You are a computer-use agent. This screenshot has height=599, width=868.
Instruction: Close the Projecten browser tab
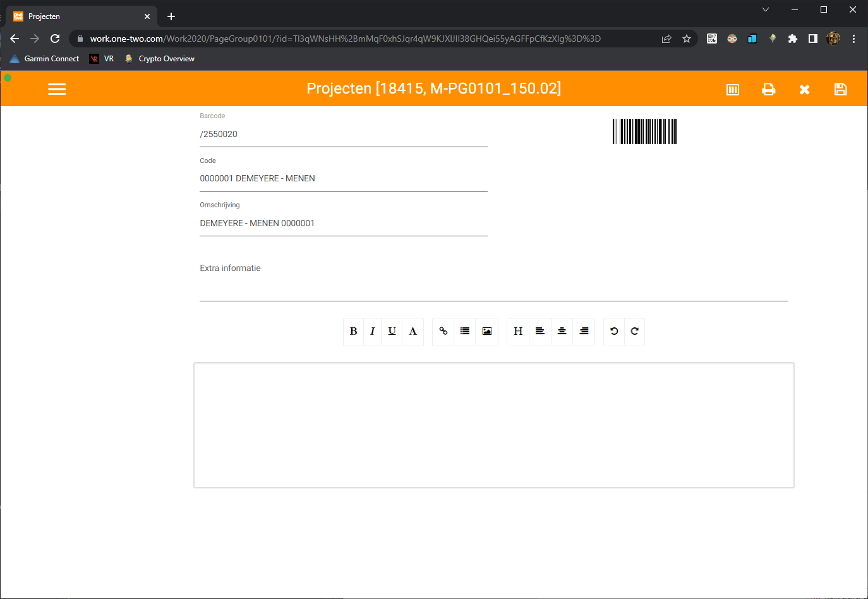point(147,16)
